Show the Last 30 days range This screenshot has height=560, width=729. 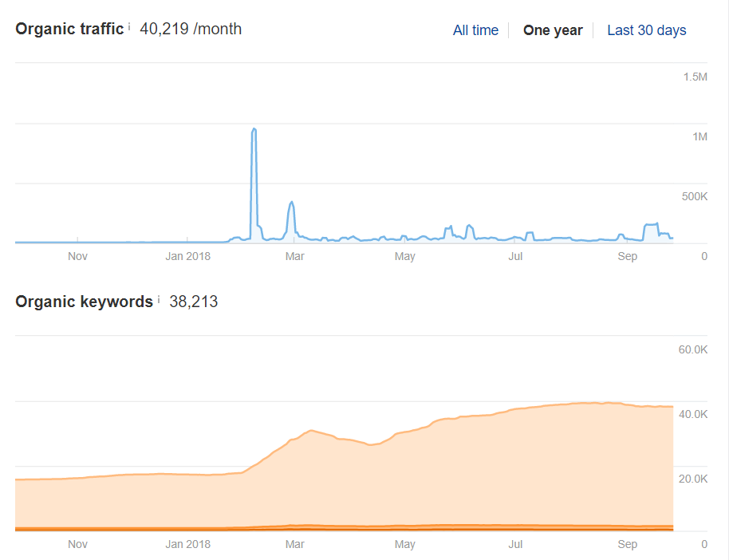(x=646, y=30)
